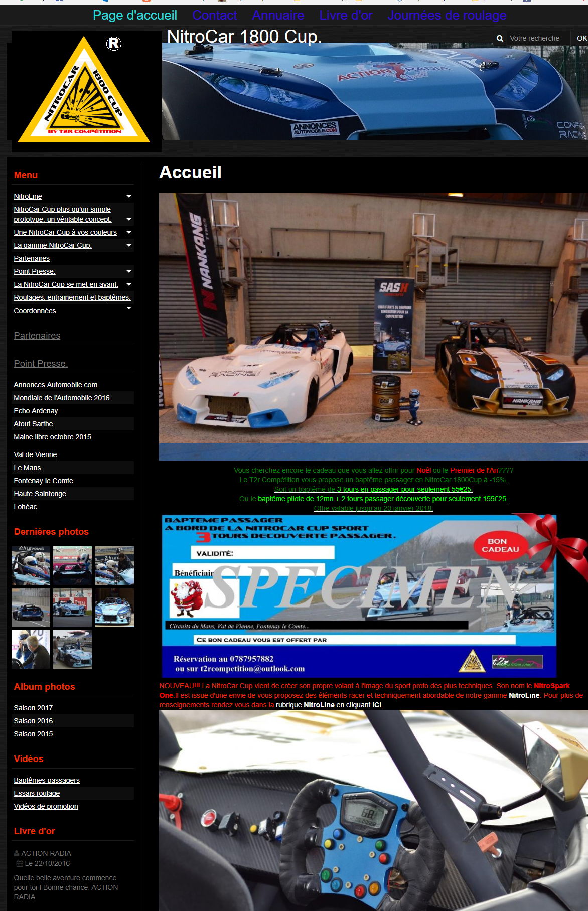Open the Livre d'or nav item
588x911 pixels.
[x=346, y=15]
